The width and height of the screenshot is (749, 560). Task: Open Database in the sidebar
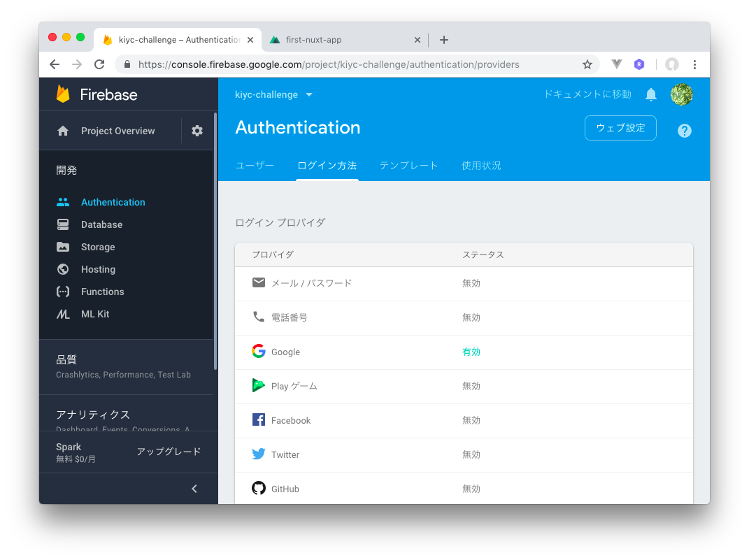[101, 224]
